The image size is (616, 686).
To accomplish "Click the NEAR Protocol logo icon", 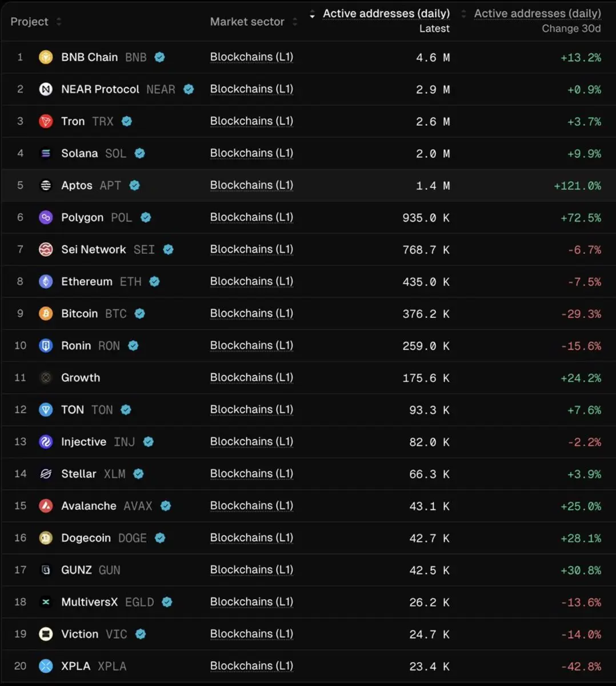I will pos(46,89).
